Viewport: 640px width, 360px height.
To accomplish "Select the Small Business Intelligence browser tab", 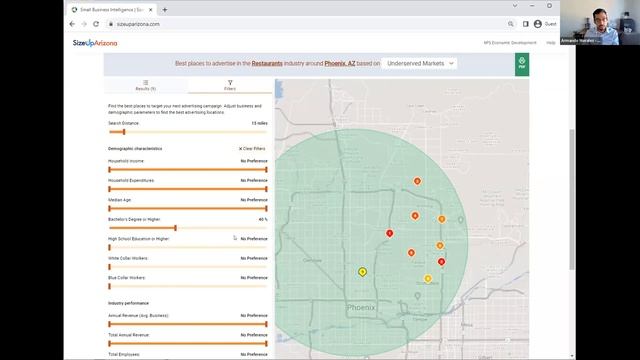I will (110, 10).
